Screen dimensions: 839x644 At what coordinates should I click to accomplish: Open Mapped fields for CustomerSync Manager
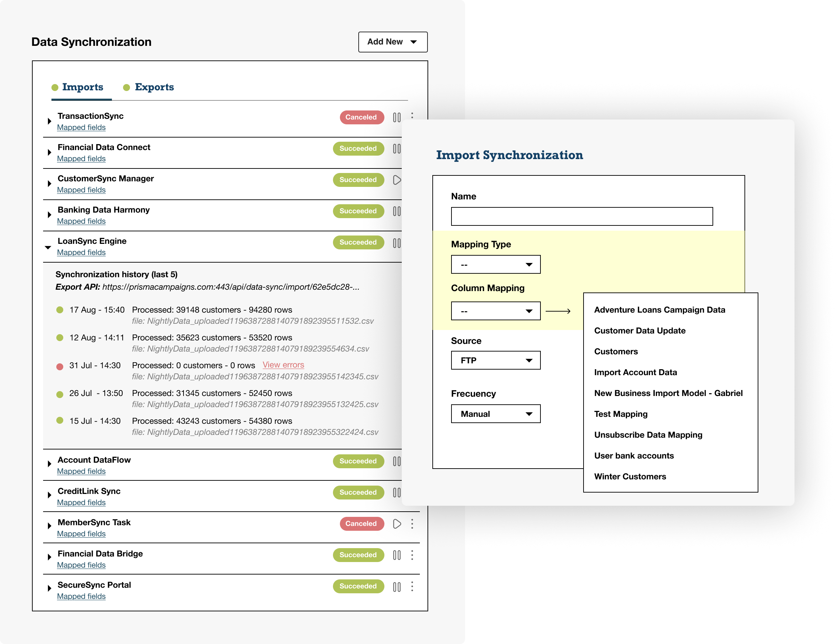[81, 190]
